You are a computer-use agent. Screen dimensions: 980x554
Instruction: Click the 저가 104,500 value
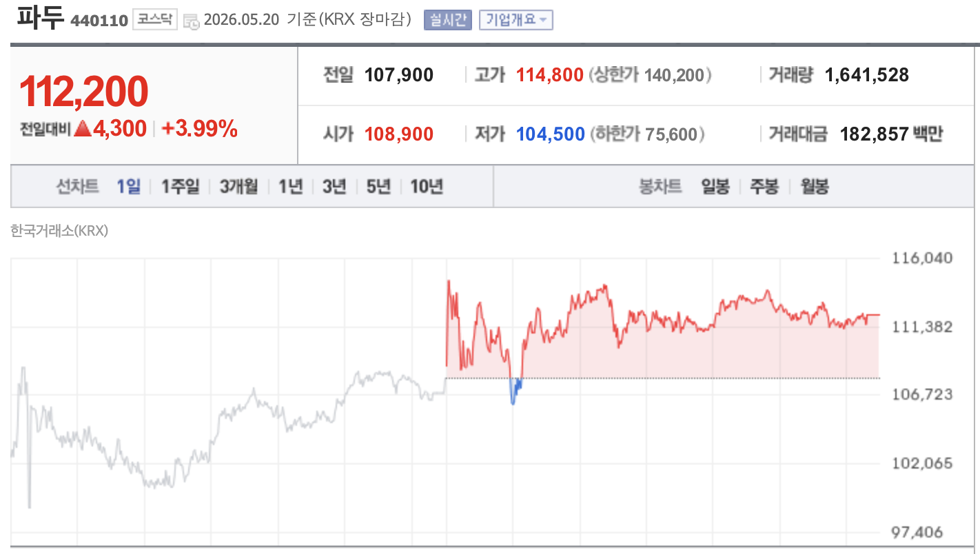pos(551,134)
